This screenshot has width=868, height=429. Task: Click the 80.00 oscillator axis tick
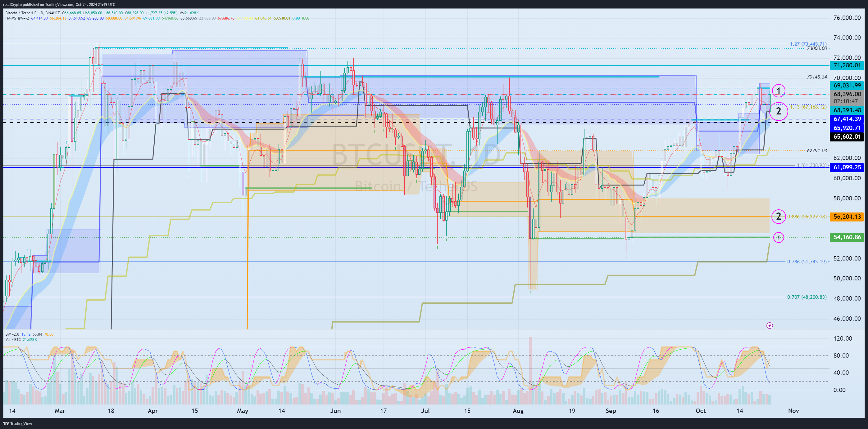pyautogui.click(x=841, y=356)
